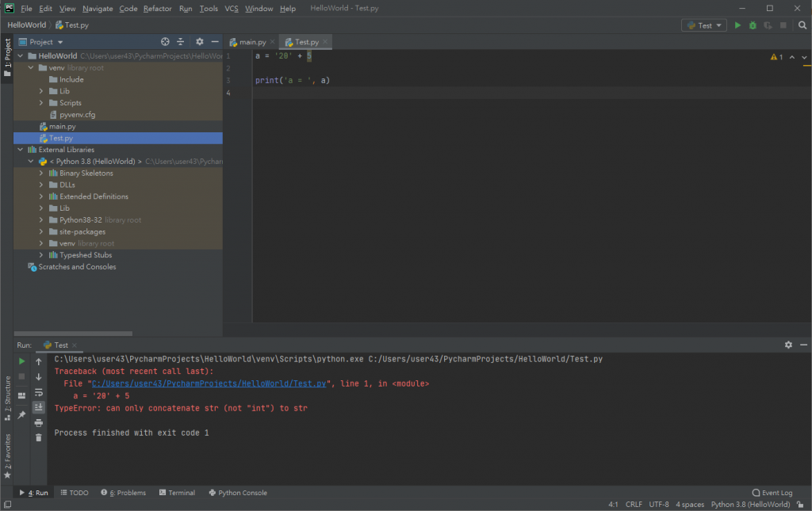This screenshot has height=511, width=812.
Task: Expand the Scripts folder in venv
Action: (x=41, y=103)
